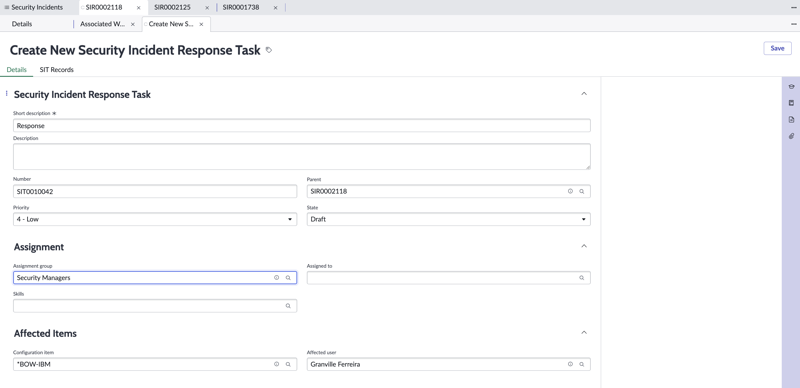Click into the Description text area
800x388 pixels.
point(302,157)
